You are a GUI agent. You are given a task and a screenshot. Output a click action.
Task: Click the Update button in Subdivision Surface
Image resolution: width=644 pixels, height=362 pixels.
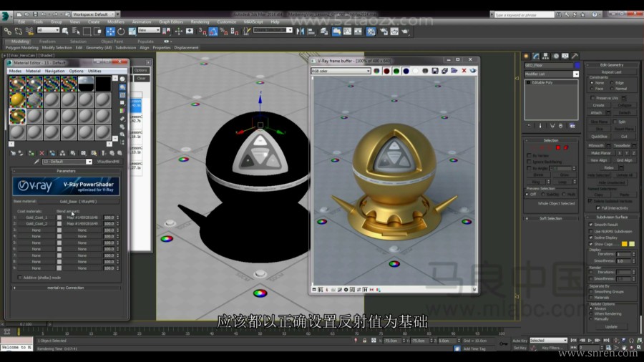click(610, 326)
